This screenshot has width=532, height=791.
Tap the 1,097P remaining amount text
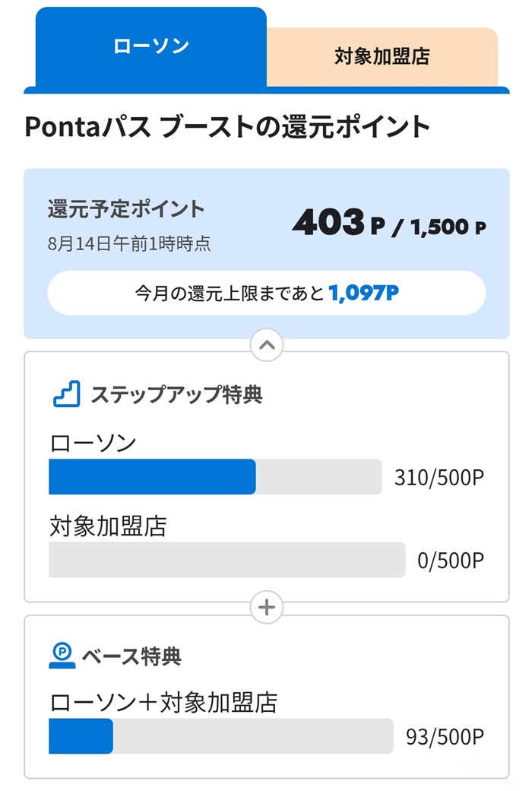(363, 293)
